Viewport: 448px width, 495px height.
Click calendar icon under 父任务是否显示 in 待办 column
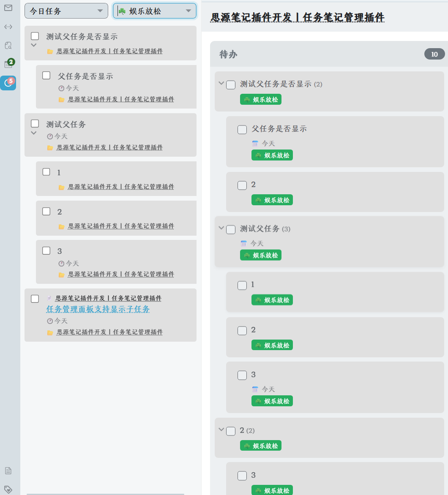point(255,144)
